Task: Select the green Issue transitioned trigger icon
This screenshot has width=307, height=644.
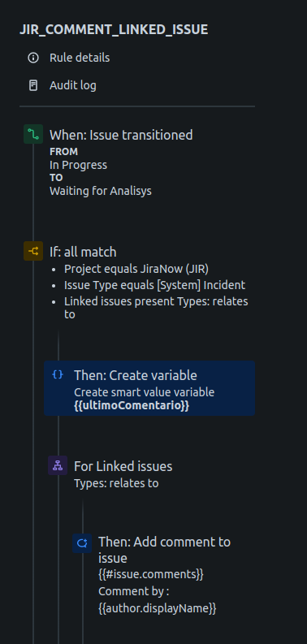Action: click(x=33, y=134)
